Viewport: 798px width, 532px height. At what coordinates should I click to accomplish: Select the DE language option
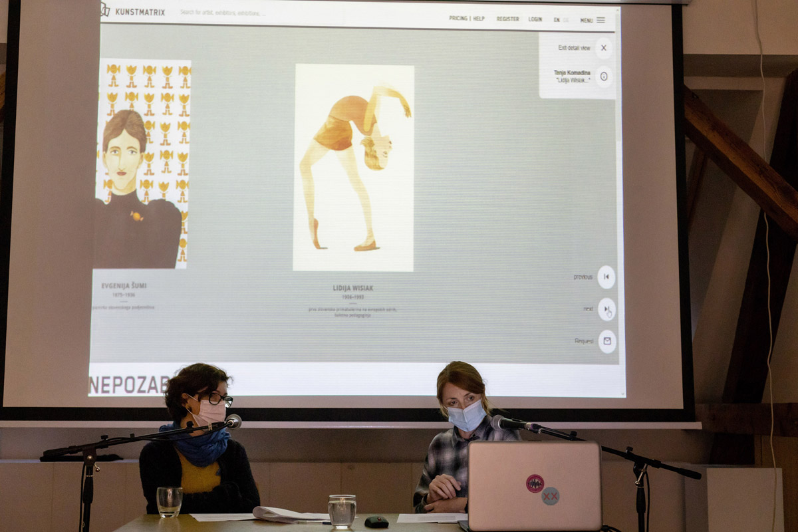(566, 20)
